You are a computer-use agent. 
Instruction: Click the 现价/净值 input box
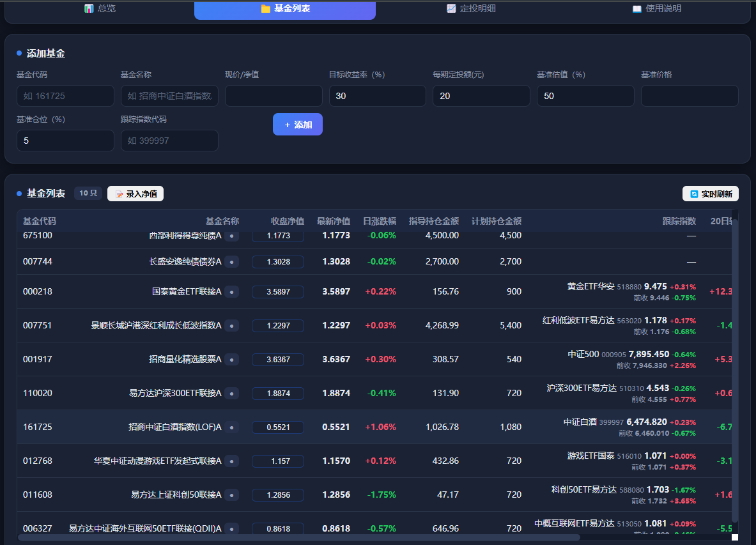pyautogui.click(x=274, y=96)
